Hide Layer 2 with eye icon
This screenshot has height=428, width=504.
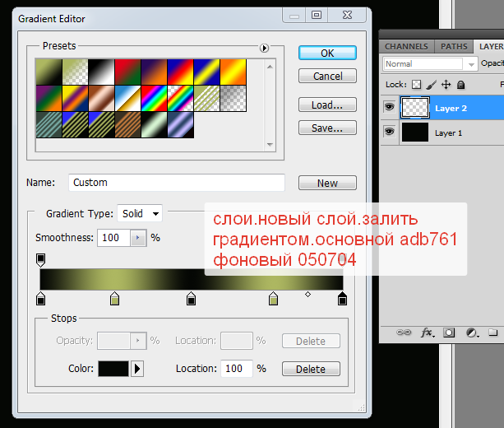(390, 106)
